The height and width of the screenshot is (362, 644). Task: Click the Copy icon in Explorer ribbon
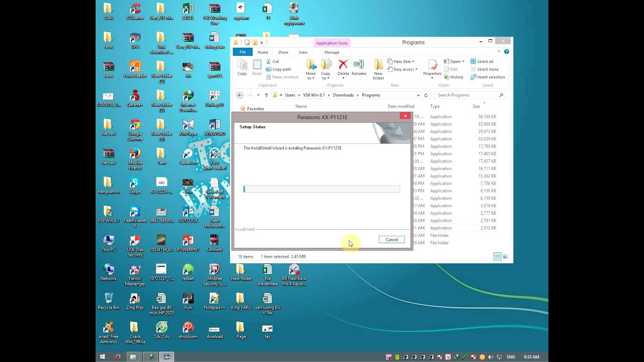242,67
